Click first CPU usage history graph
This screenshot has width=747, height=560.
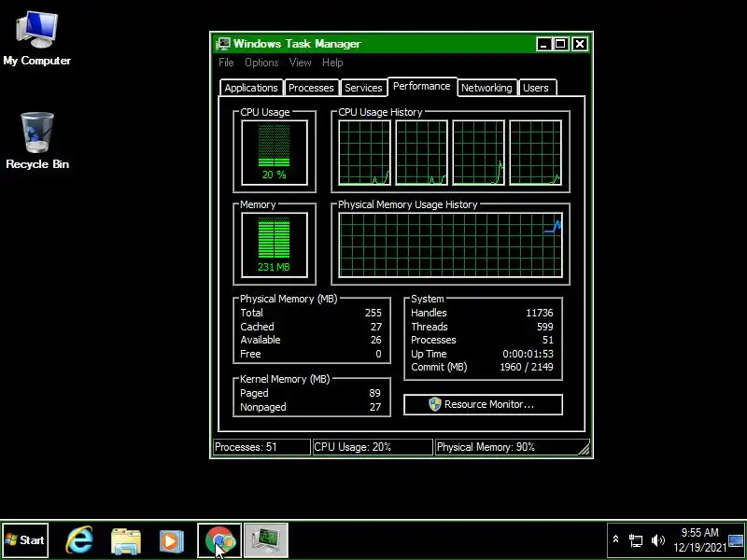coord(364,152)
